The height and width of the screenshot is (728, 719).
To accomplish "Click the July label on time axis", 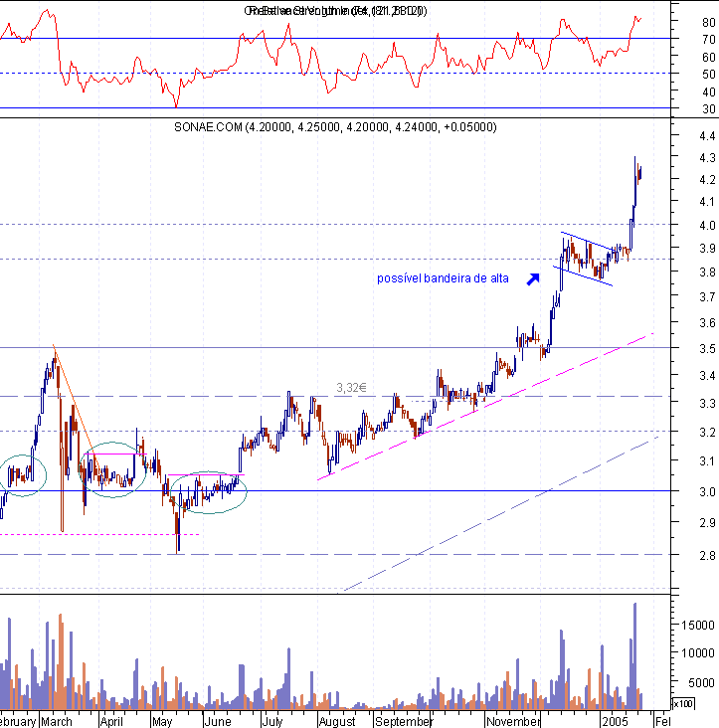I will click(x=272, y=721).
